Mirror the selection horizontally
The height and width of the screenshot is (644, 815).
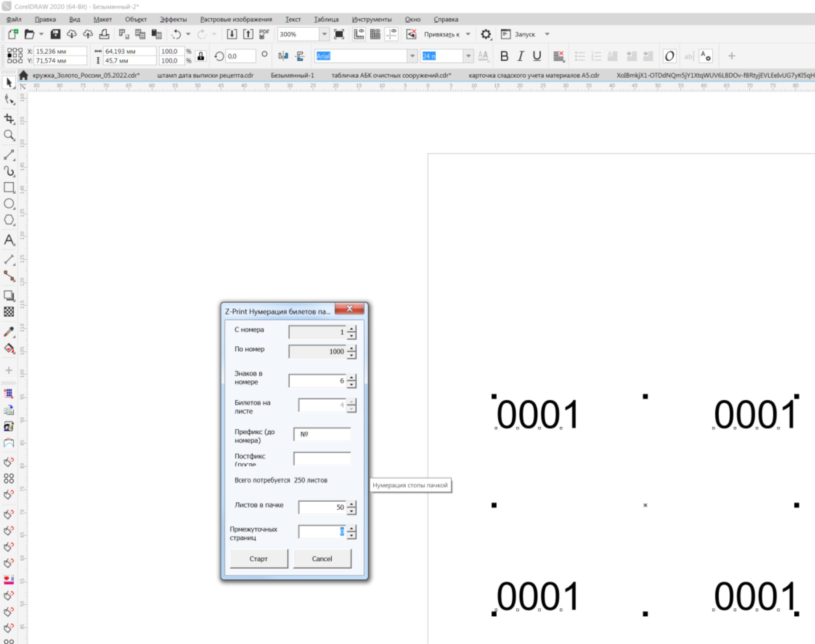pyautogui.click(x=283, y=56)
